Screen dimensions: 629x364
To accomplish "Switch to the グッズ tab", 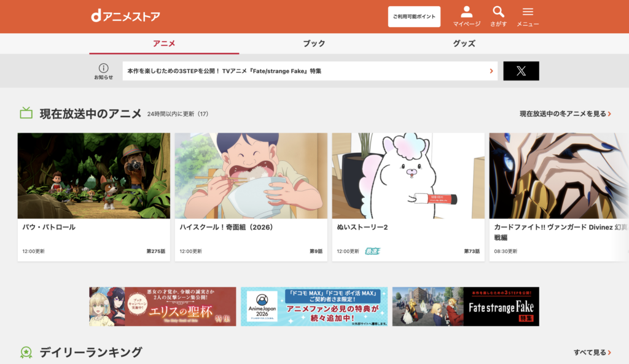I will [x=464, y=44].
